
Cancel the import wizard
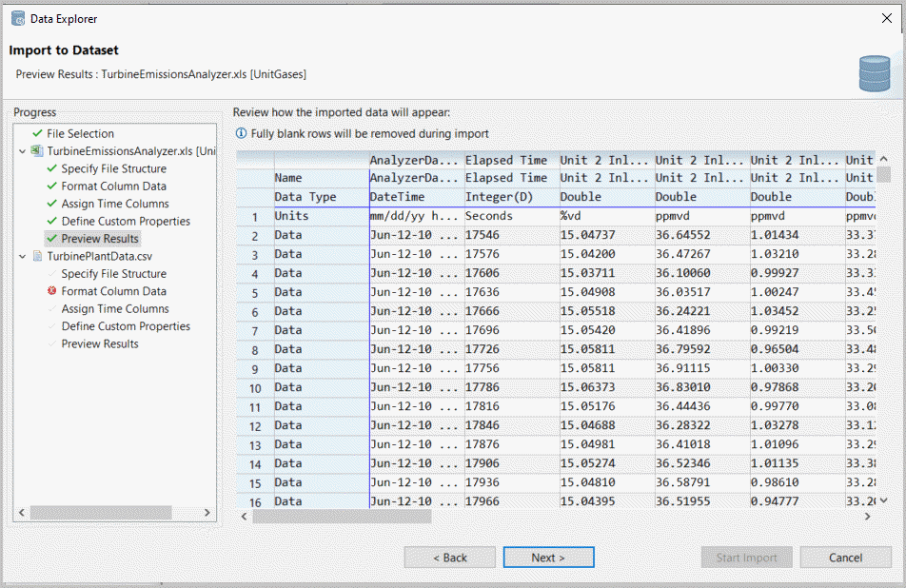pos(845,558)
